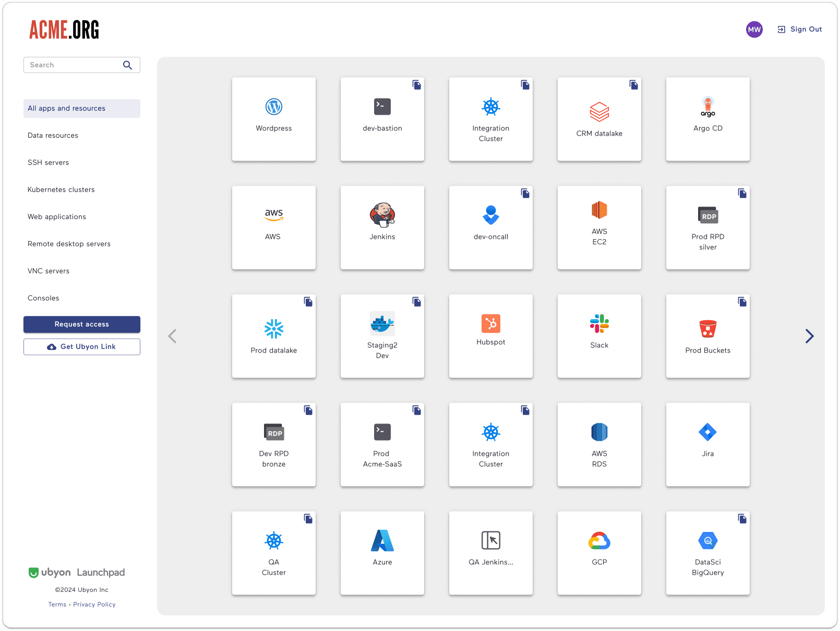Select Data resources in sidebar
The height and width of the screenshot is (631, 840).
[82, 136]
